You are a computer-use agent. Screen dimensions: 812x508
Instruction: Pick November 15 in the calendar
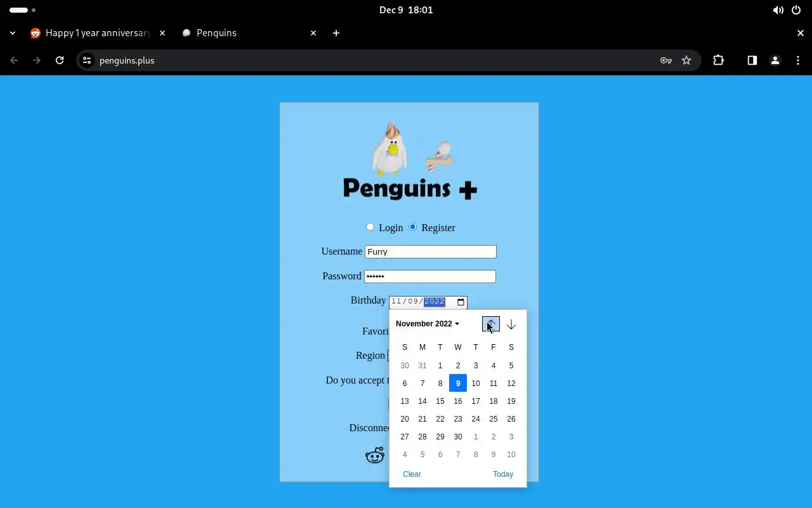[x=440, y=401]
